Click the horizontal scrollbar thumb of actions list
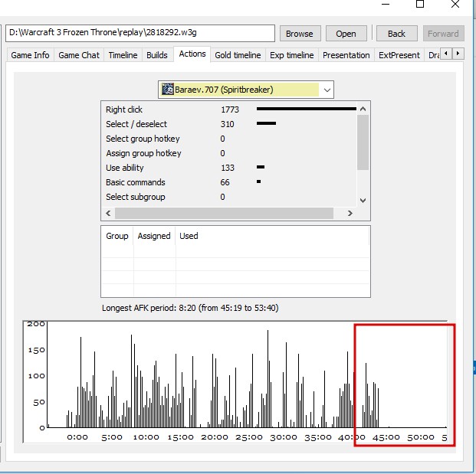This screenshot has height=474, width=476. coord(224,213)
